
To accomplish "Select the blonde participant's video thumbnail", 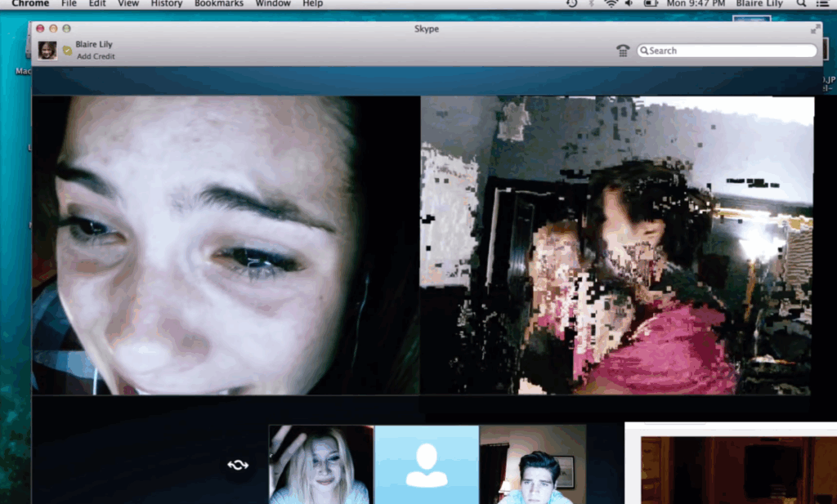I will point(321,464).
